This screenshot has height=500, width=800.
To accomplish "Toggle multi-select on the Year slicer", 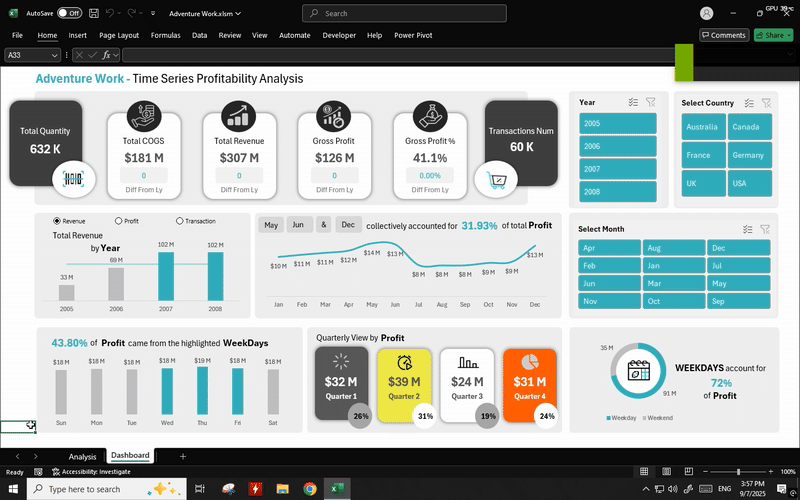I will tap(633, 102).
